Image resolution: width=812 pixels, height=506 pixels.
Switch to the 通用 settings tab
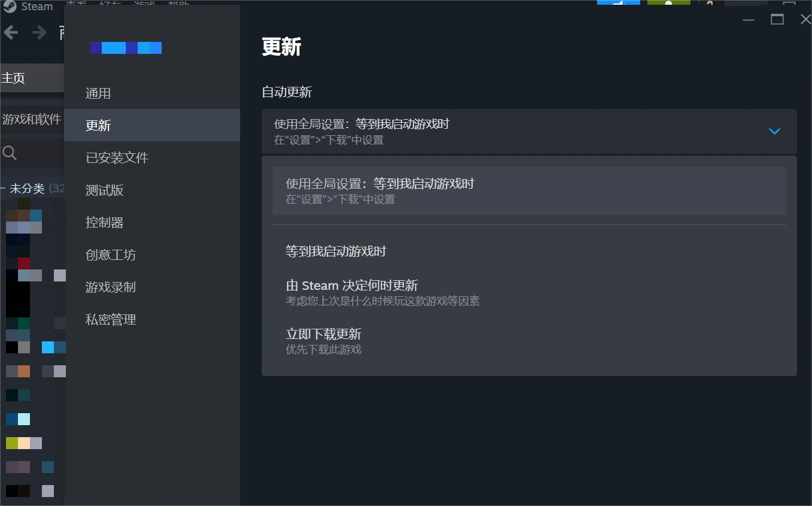98,93
